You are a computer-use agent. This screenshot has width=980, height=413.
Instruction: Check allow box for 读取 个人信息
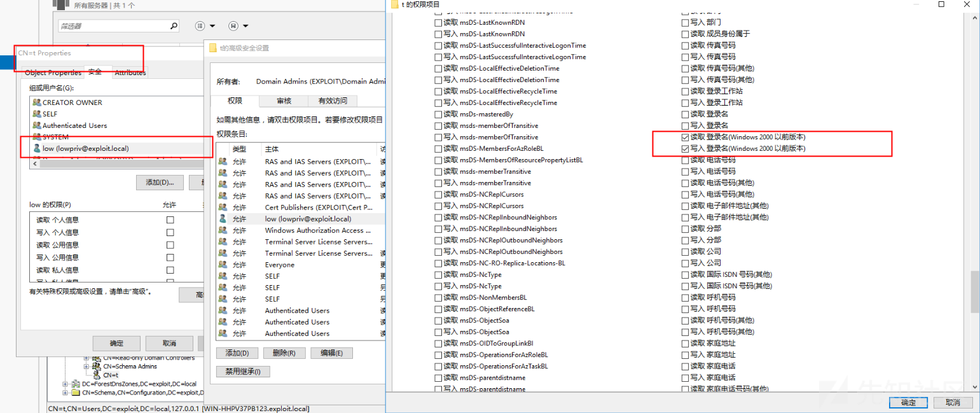coord(170,220)
